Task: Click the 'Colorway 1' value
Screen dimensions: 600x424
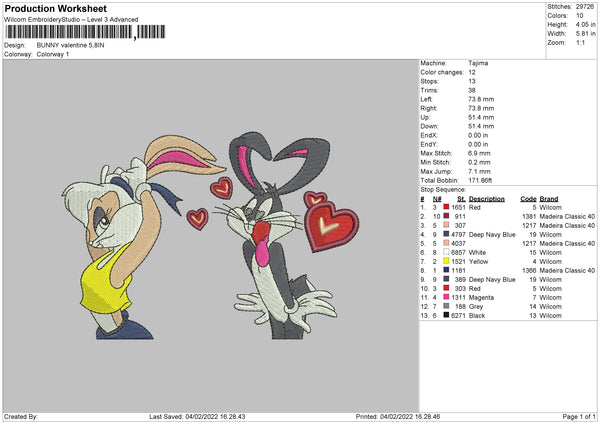Action: (x=53, y=54)
